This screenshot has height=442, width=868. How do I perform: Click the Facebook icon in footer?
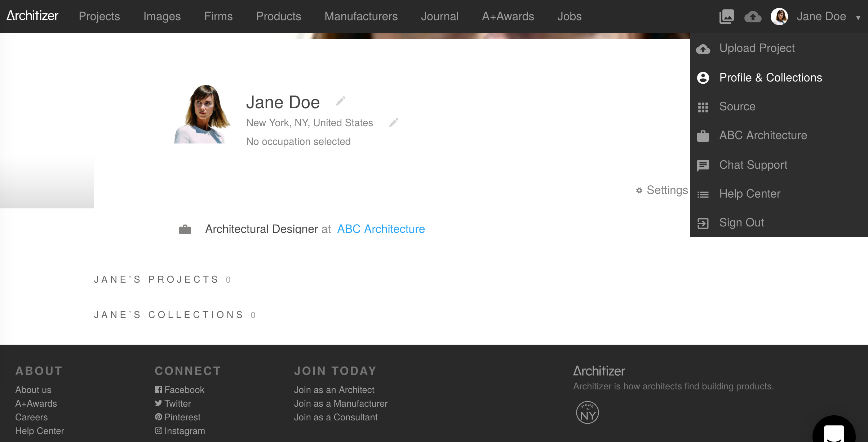158,389
